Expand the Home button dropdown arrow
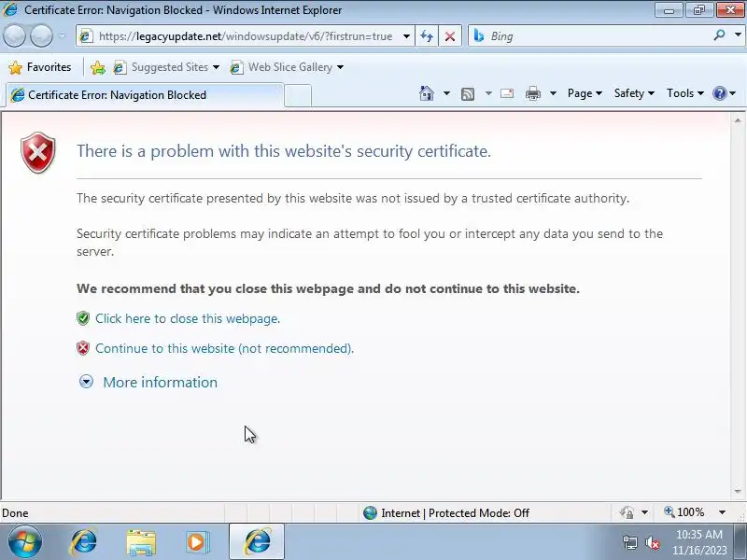The width and height of the screenshot is (747, 560). coord(446,93)
